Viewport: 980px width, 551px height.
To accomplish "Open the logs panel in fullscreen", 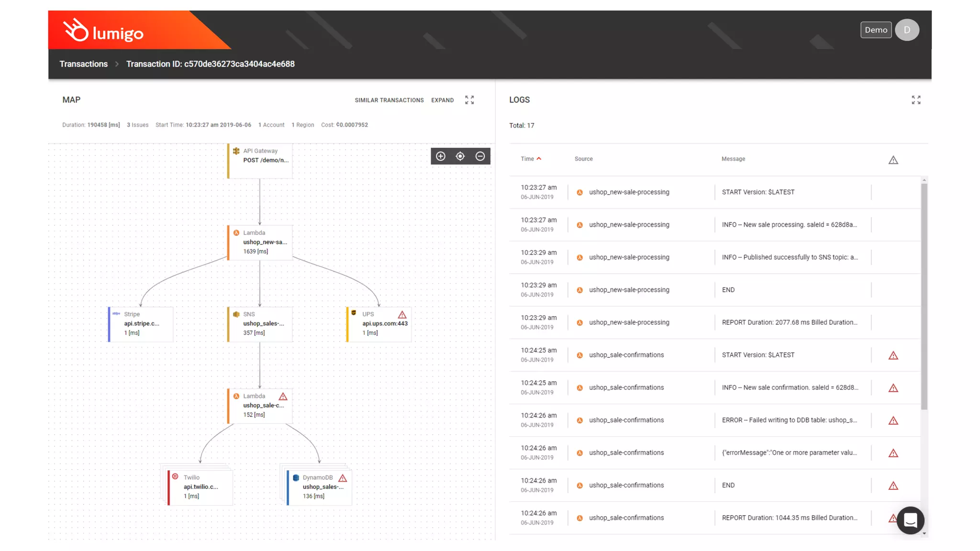I will tap(916, 100).
